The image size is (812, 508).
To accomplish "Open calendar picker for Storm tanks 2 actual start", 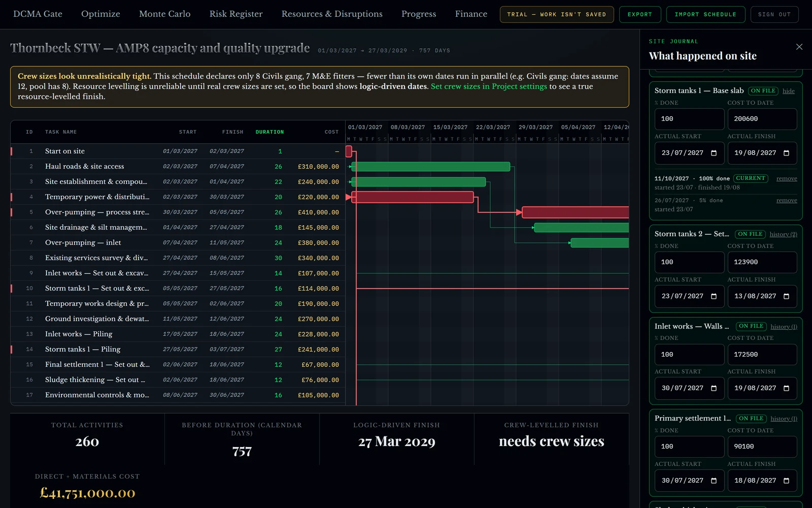I will [x=714, y=296].
